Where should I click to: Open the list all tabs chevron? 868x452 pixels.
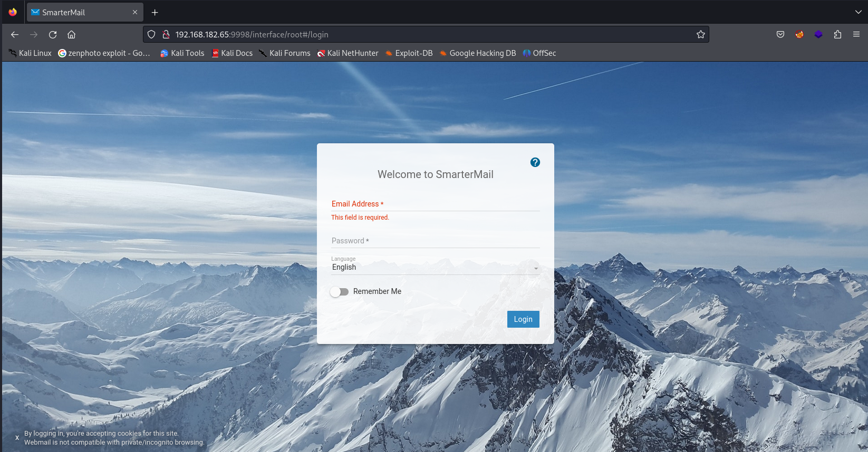(x=858, y=12)
